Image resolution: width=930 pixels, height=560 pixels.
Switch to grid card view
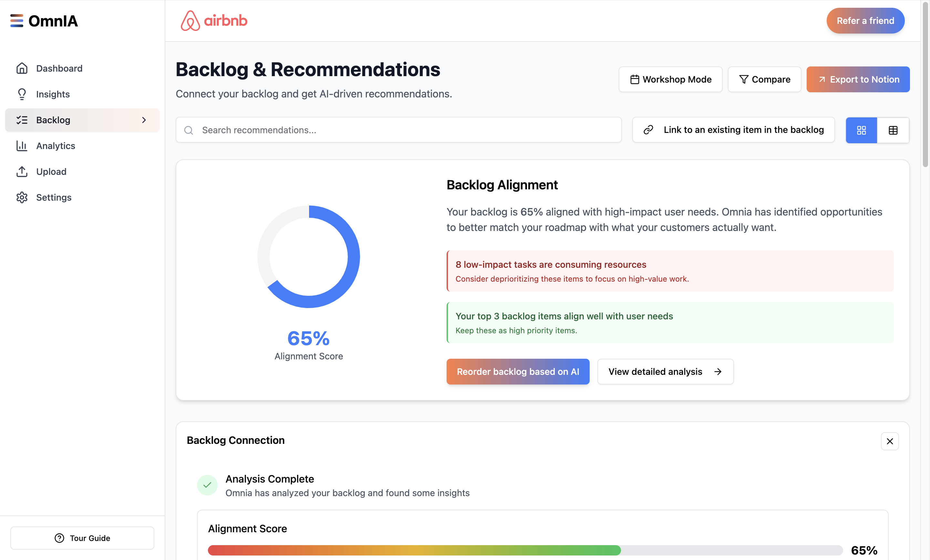tap(861, 130)
